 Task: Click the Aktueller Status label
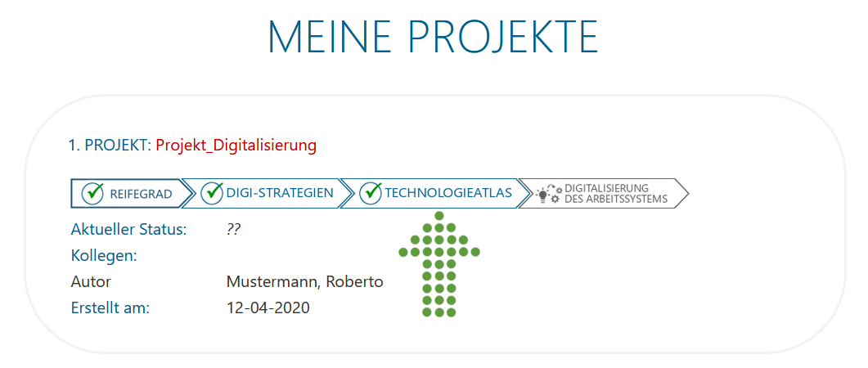click(x=129, y=230)
